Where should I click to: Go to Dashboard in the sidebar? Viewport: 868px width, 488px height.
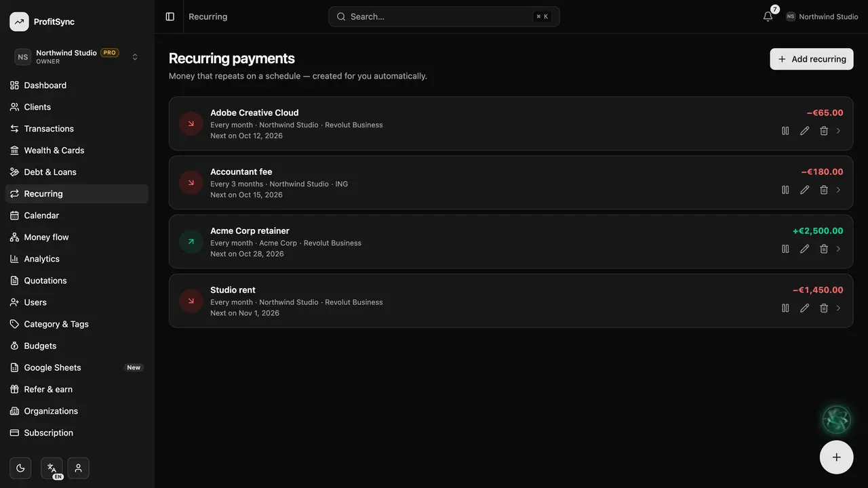tap(77, 85)
